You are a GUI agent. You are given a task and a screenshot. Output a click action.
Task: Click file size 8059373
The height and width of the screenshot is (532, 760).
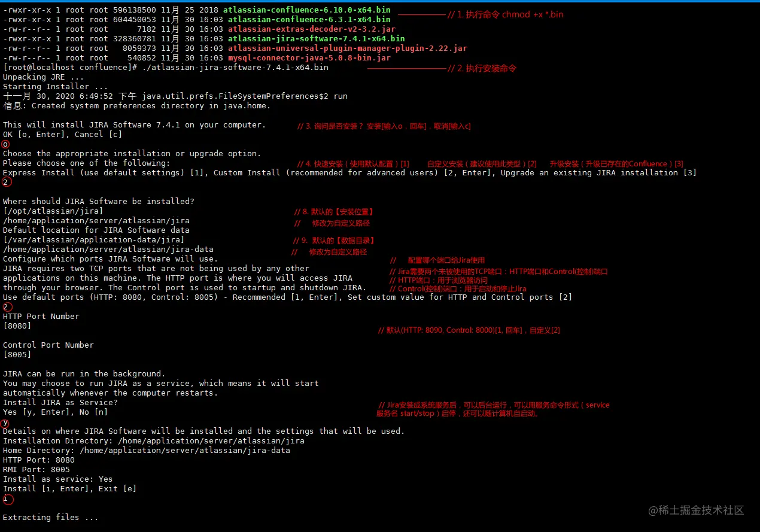click(x=139, y=48)
